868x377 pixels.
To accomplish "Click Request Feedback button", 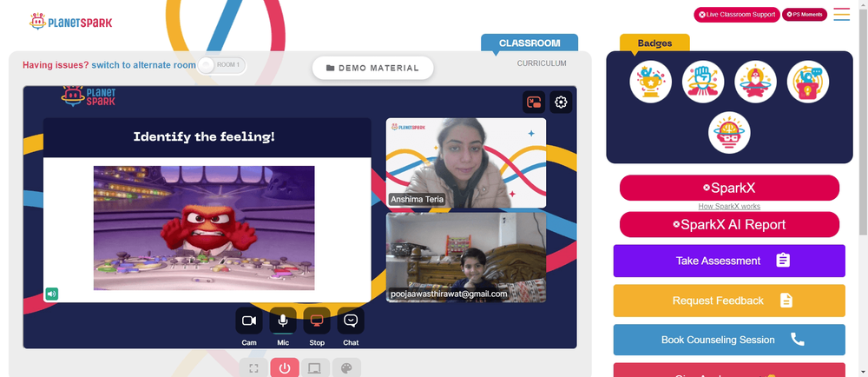I will tap(729, 301).
